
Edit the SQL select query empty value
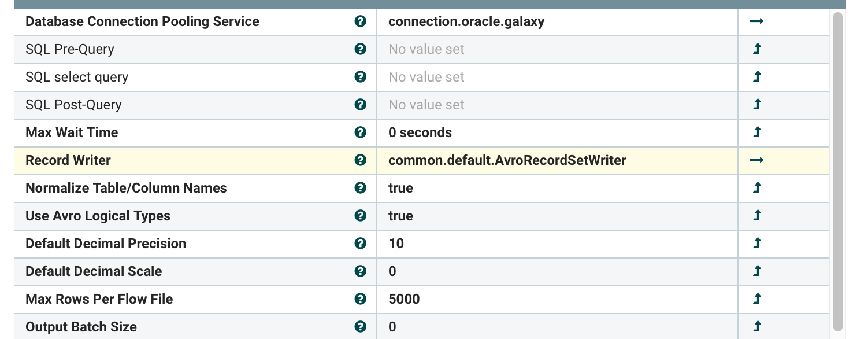point(557,77)
